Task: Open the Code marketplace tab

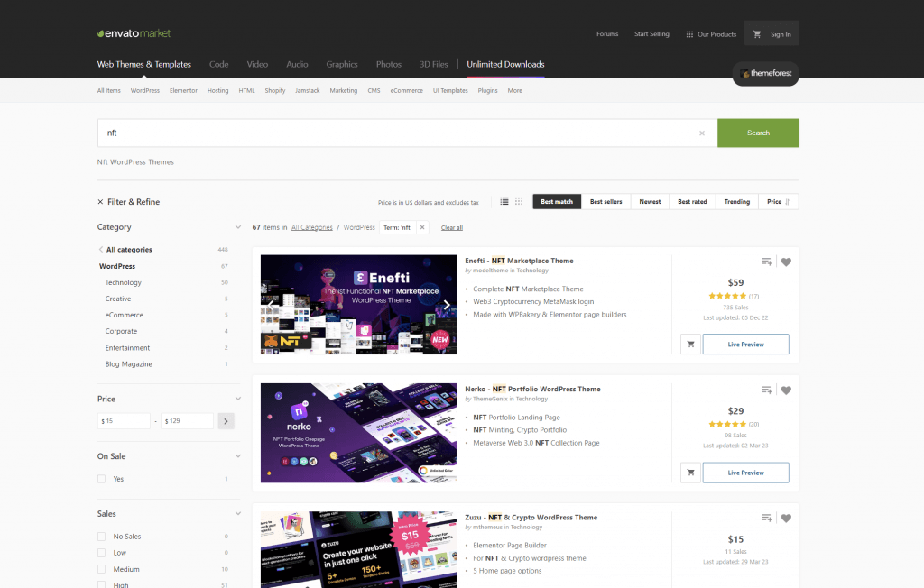Action: pos(218,64)
